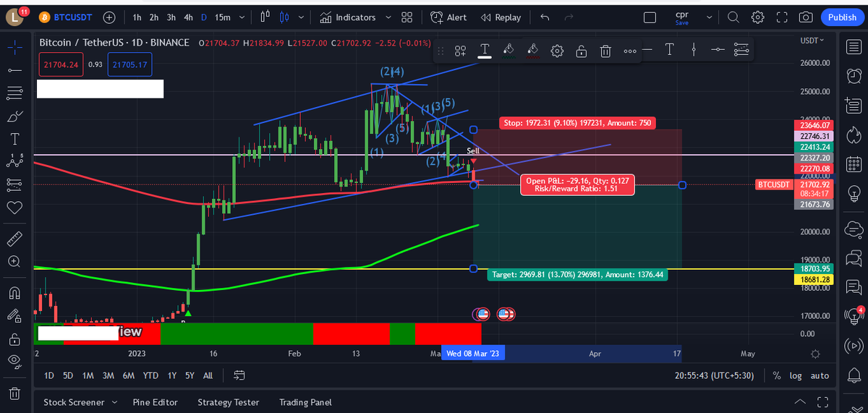
Task: Open the user profile avatar menu
Action: [16, 17]
